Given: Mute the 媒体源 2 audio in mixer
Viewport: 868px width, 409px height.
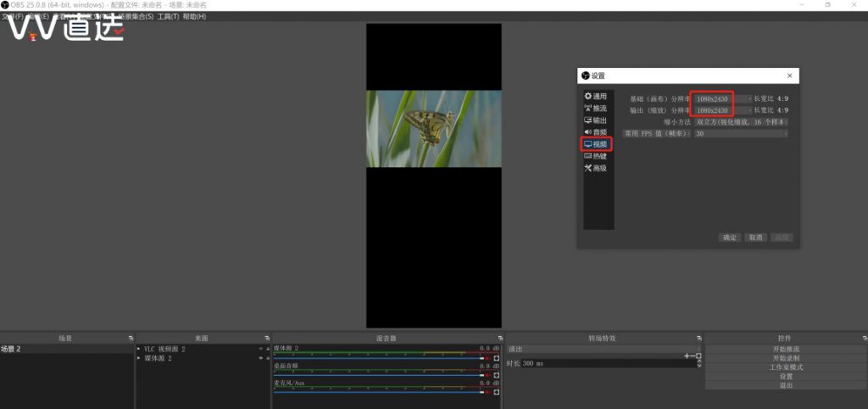Looking at the screenshot, I should tap(488, 358).
